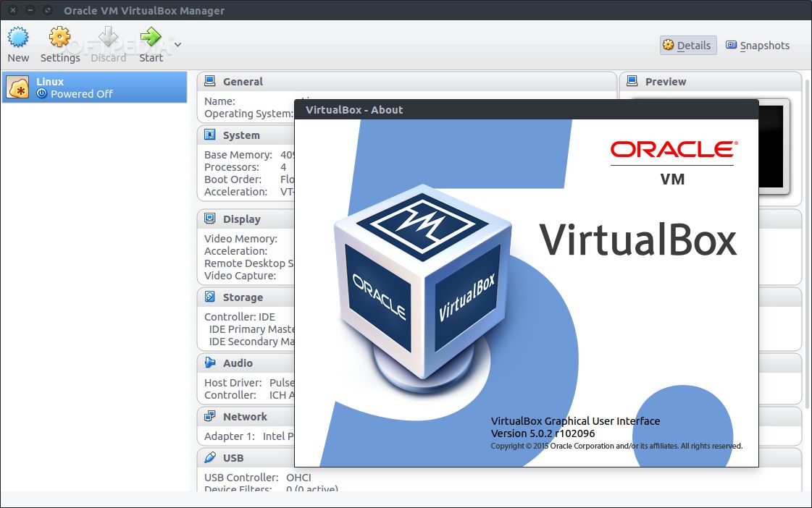Click the General section icon
The image size is (812, 508).
click(209, 80)
